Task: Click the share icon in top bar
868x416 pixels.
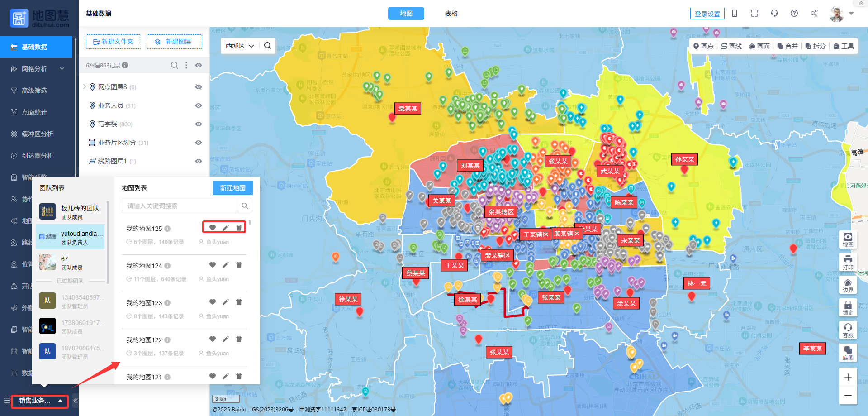Action: 814,13
